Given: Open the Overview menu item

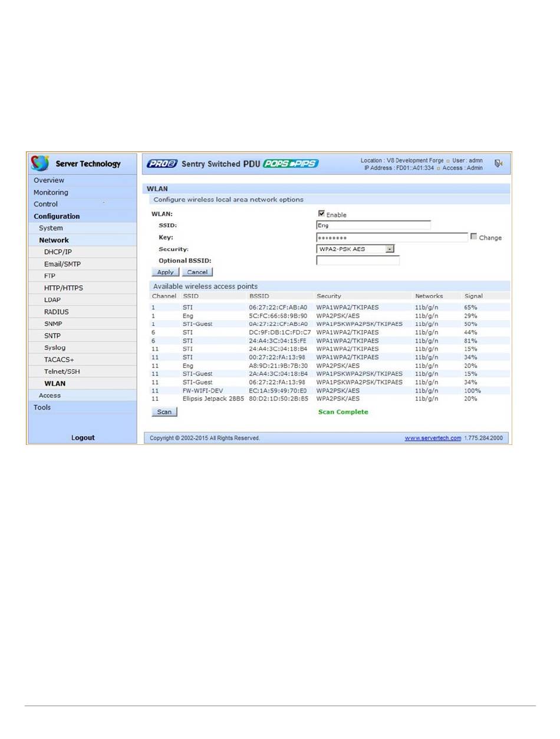Looking at the screenshot, I should (x=82, y=180).
